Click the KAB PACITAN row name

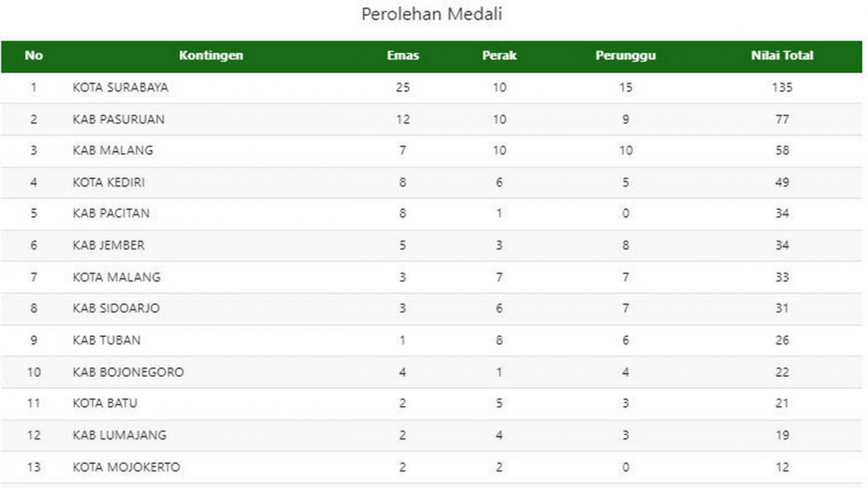111,214
